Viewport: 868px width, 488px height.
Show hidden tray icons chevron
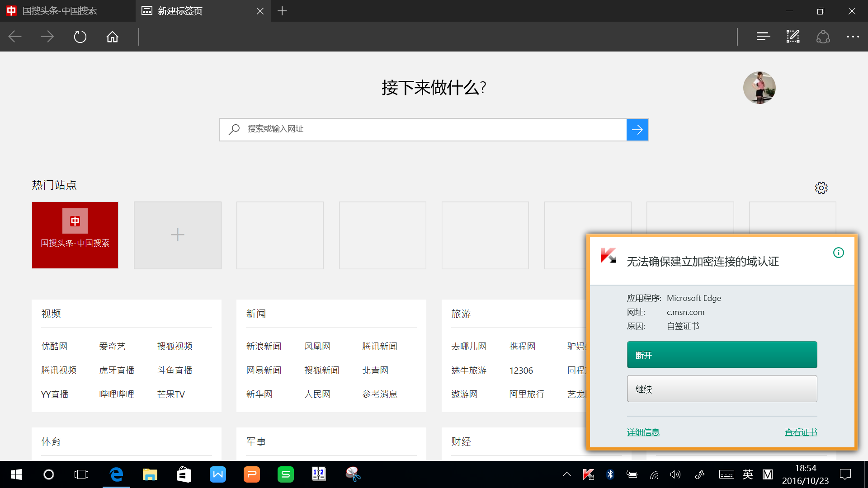567,474
